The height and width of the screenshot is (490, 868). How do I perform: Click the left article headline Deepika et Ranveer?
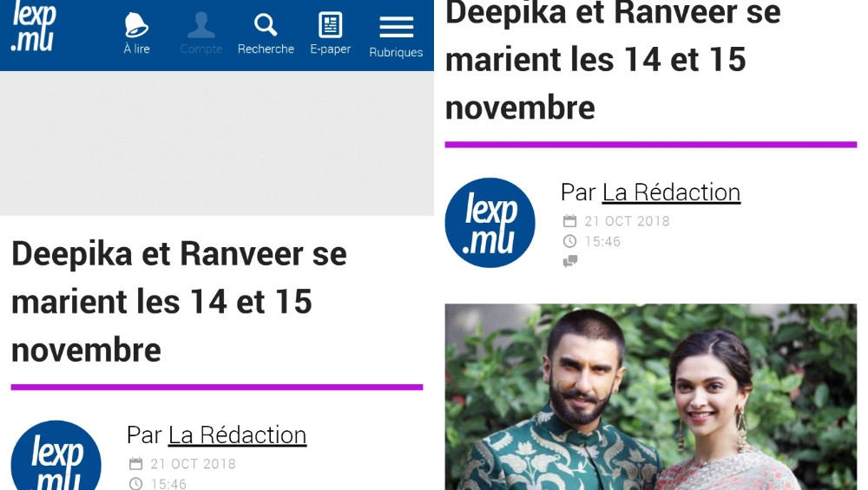click(x=179, y=302)
